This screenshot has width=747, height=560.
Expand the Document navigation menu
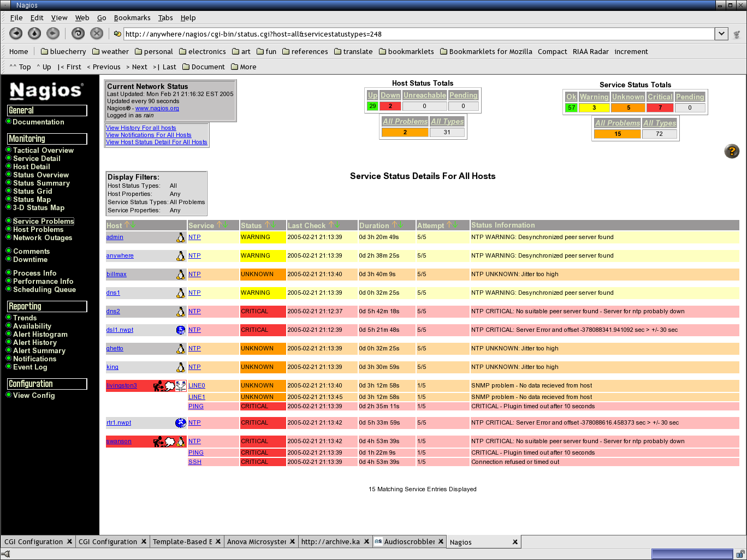[x=203, y=67]
